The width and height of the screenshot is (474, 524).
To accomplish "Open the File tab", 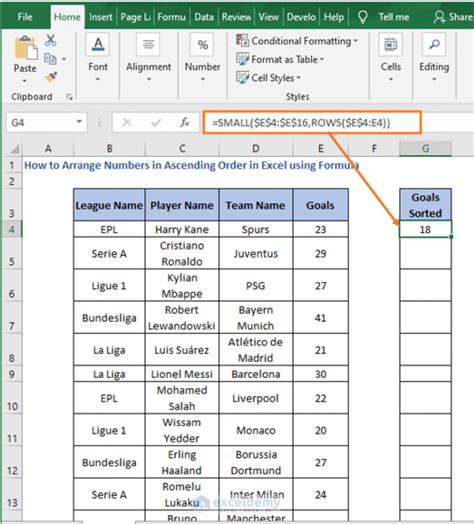I will pos(25,17).
